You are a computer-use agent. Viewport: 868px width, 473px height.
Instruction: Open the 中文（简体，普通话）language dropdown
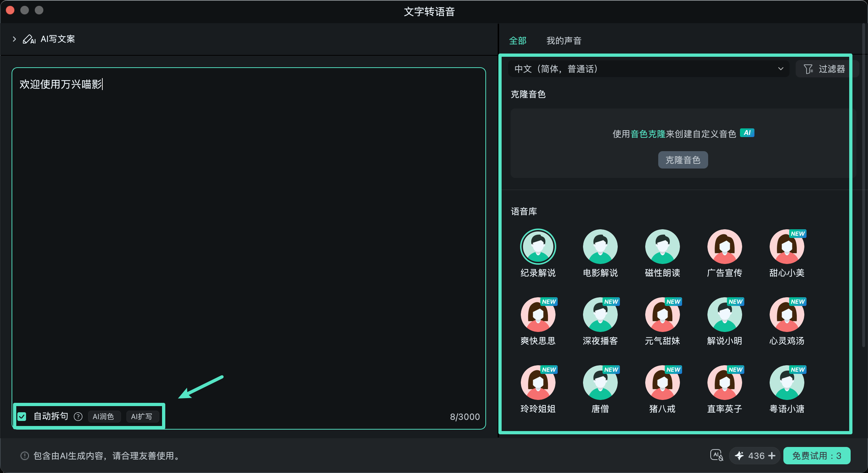649,69
